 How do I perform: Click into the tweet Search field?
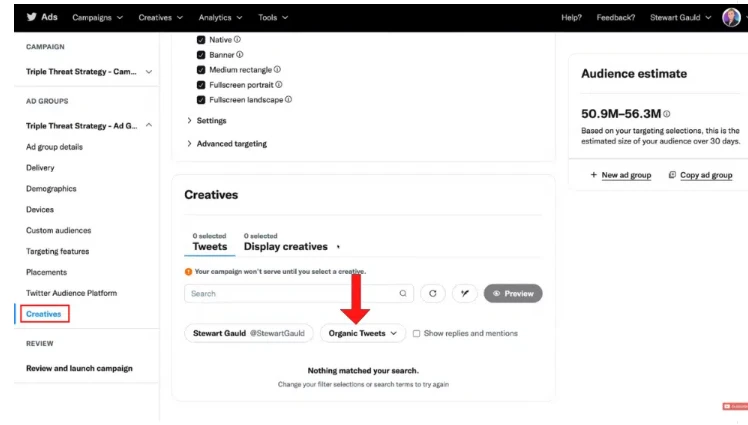[299, 293]
